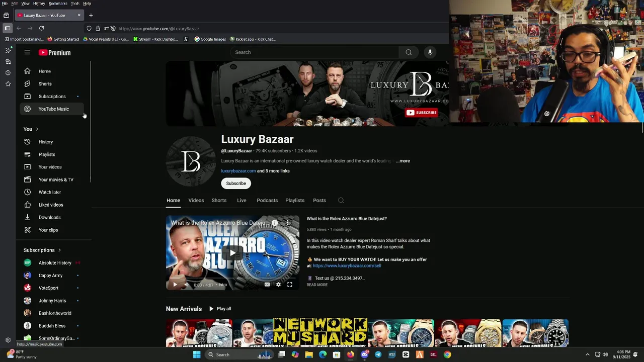Switch to the Posts channel tab
The height and width of the screenshot is (362, 644).
coord(319,200)
